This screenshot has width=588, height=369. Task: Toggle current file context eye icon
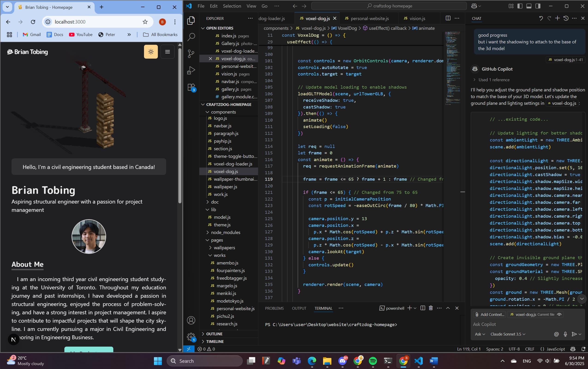point(559,314)
